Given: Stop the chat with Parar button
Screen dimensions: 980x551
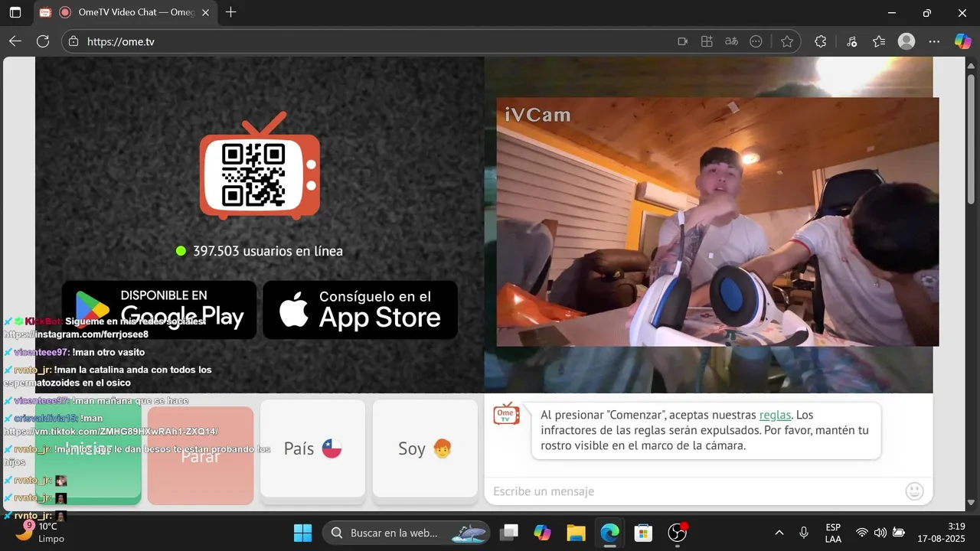Looking at the screenshot, I should (x=201, y=455).
